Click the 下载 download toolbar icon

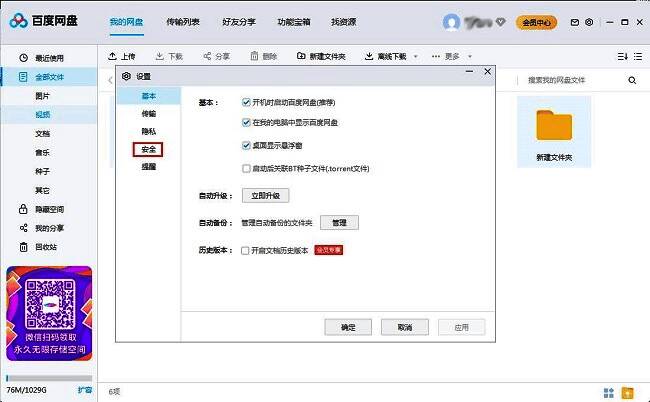coord(160,56)
